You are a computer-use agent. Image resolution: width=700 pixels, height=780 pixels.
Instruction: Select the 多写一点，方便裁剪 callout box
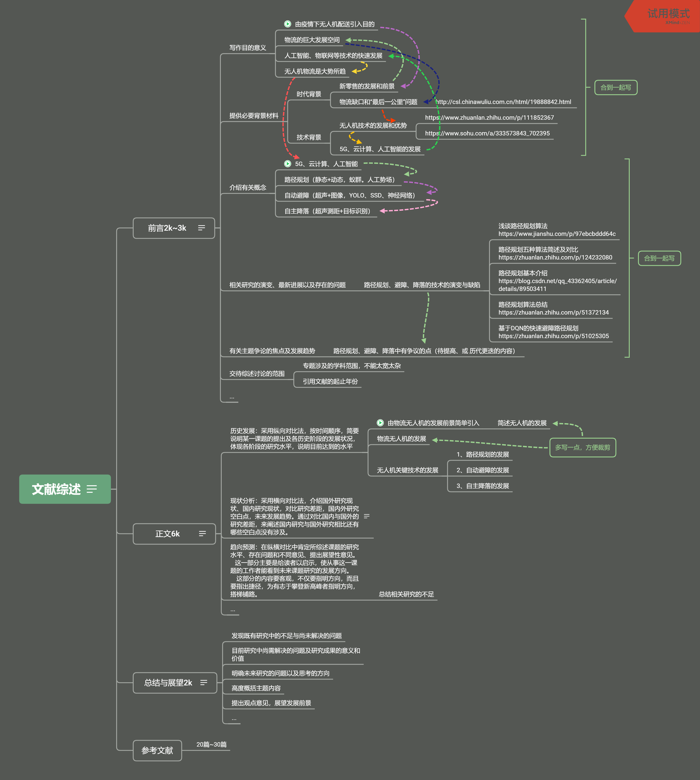[582, 447]
